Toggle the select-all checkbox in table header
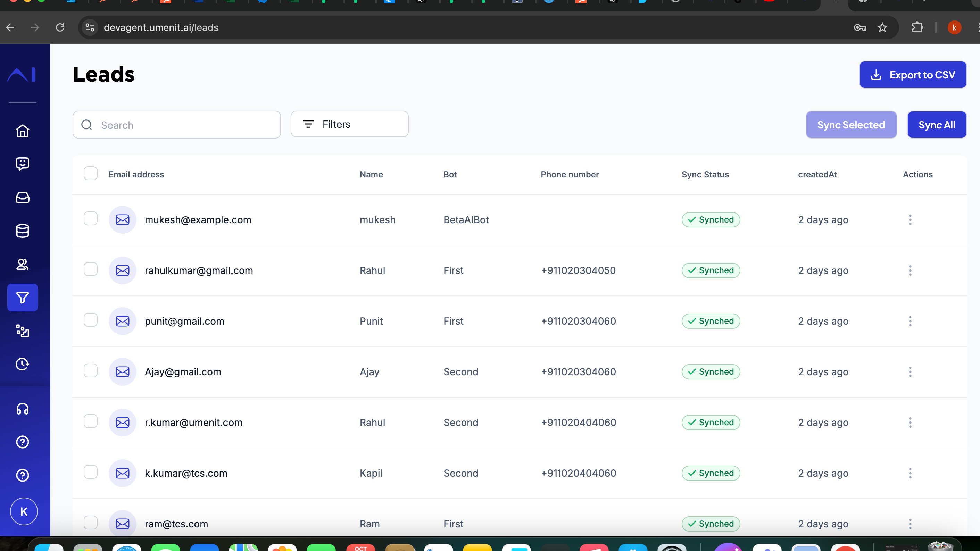The height and width of the screenshot is (551, 980). pyautogui.click(x=91, y=173)
